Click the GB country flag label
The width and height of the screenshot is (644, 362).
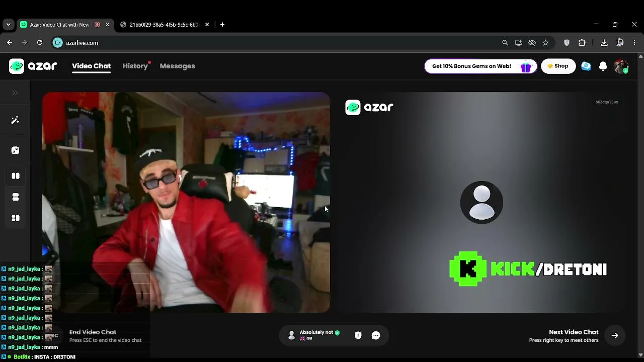tap(306, 338)
